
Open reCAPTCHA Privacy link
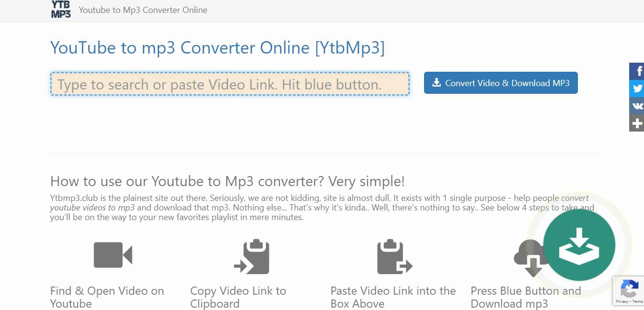[x=622, y=301]
